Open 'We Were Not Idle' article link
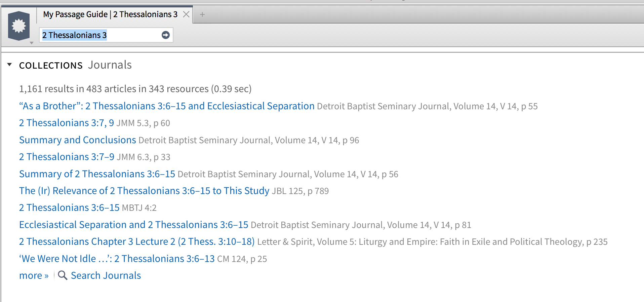 (x=117, y=259)
